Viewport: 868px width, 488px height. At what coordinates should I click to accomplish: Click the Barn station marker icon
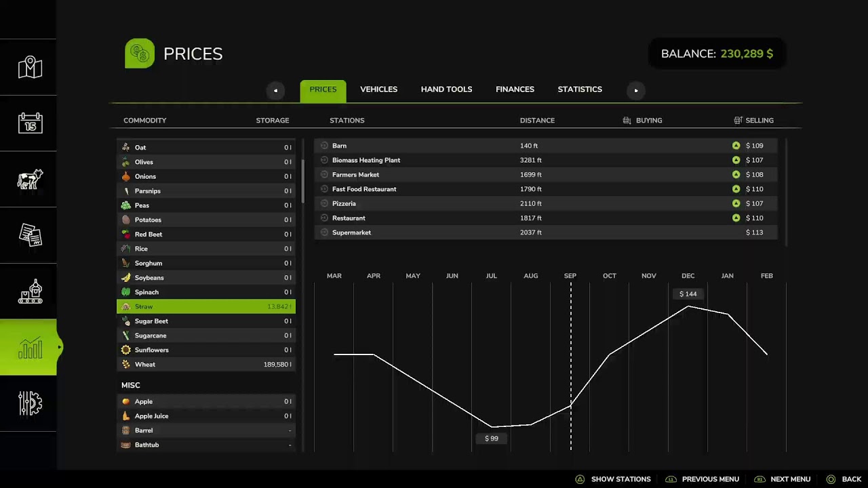click(324, 146)
